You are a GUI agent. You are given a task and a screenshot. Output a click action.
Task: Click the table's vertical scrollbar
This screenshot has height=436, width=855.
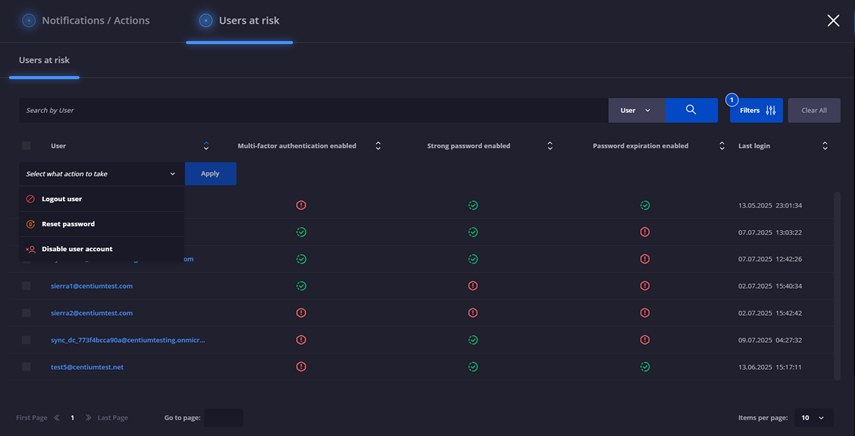(x=837, y=285)
